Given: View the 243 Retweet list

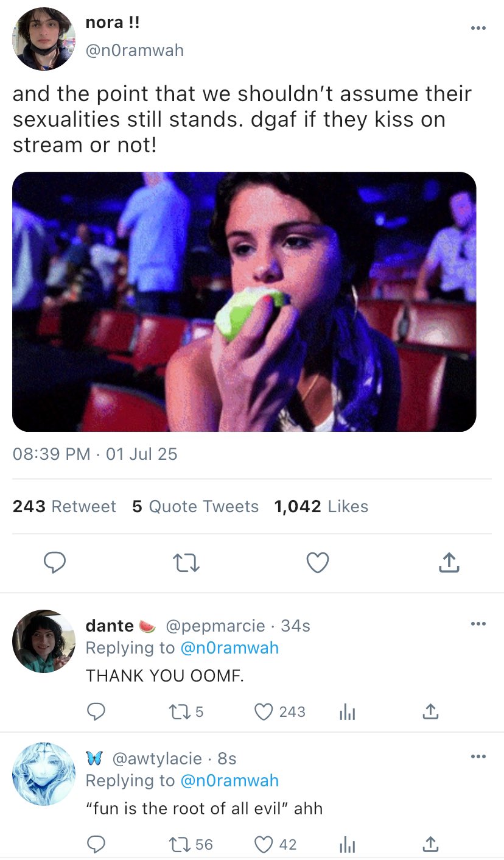Looking at the screenshot, I should 65,507.
